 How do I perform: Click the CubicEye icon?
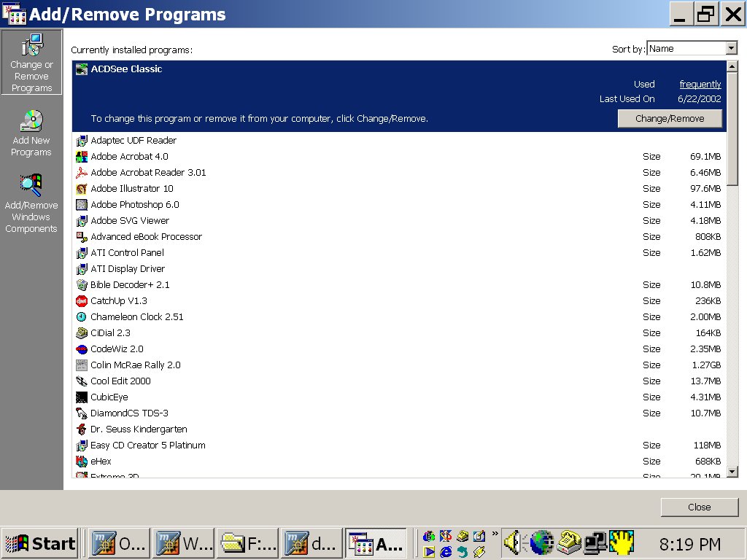[82, 397]
